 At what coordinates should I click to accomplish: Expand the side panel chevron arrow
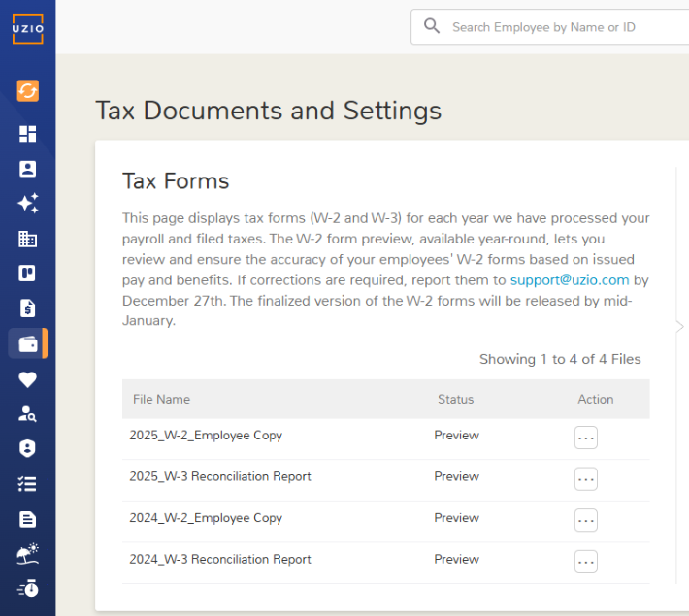[679, 327]
